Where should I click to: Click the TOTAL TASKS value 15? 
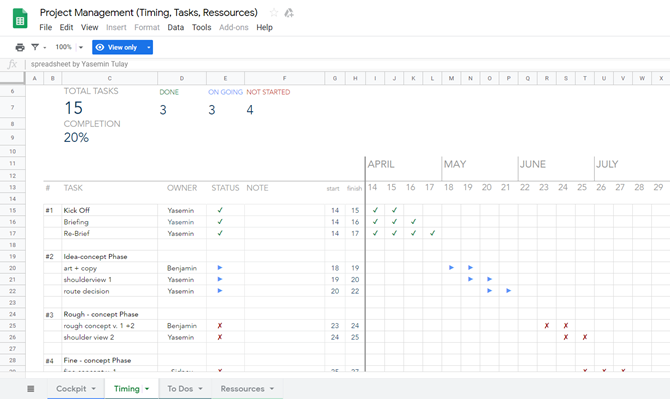click(73, 108)
